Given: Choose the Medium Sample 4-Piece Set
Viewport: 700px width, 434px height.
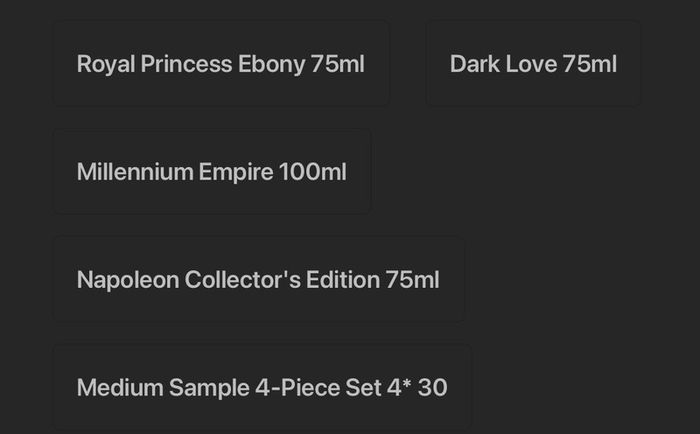Looking at the screenshot, I should [262, 387].
